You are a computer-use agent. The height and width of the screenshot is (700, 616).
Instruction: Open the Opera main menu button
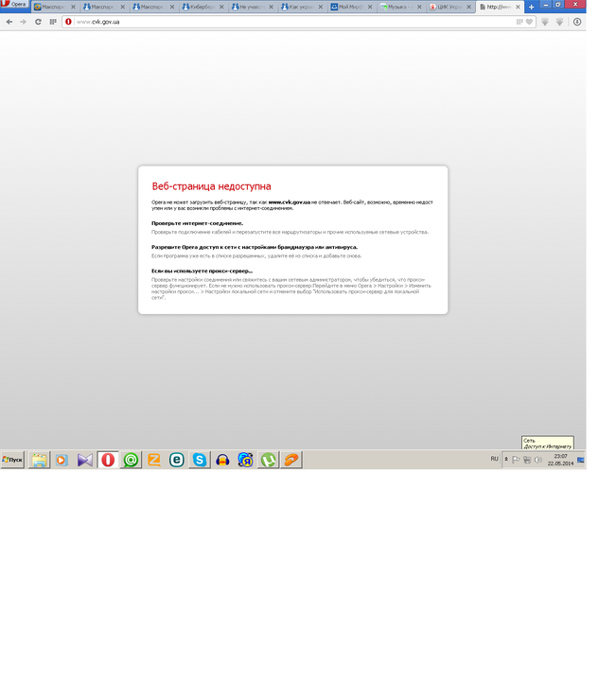point(14,6)
